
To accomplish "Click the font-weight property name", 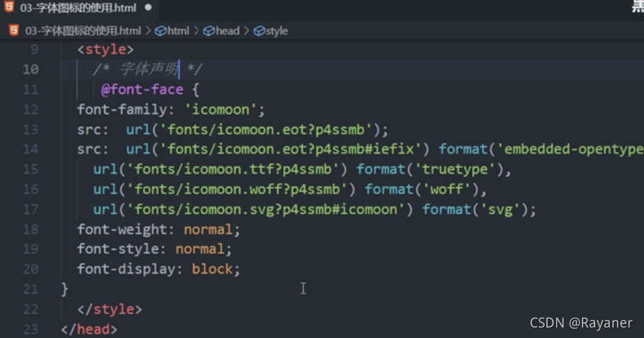I will point(122,229).
